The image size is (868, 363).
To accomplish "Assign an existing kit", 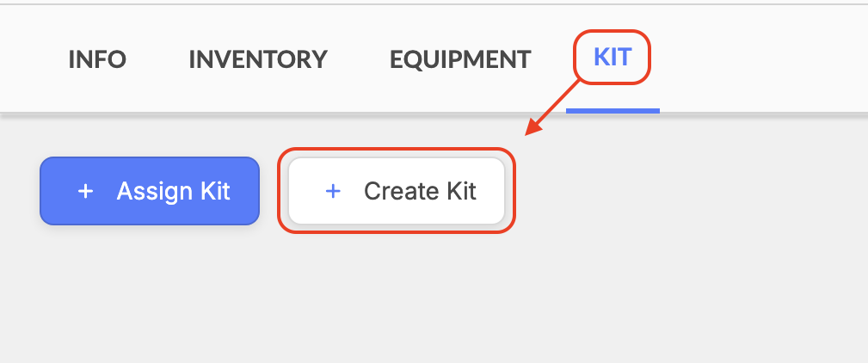I will [150, 191].
